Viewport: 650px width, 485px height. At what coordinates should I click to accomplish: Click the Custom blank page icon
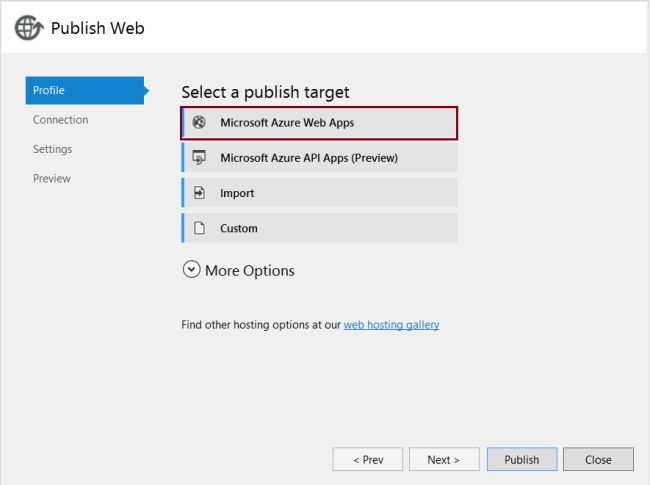[198, 228]
